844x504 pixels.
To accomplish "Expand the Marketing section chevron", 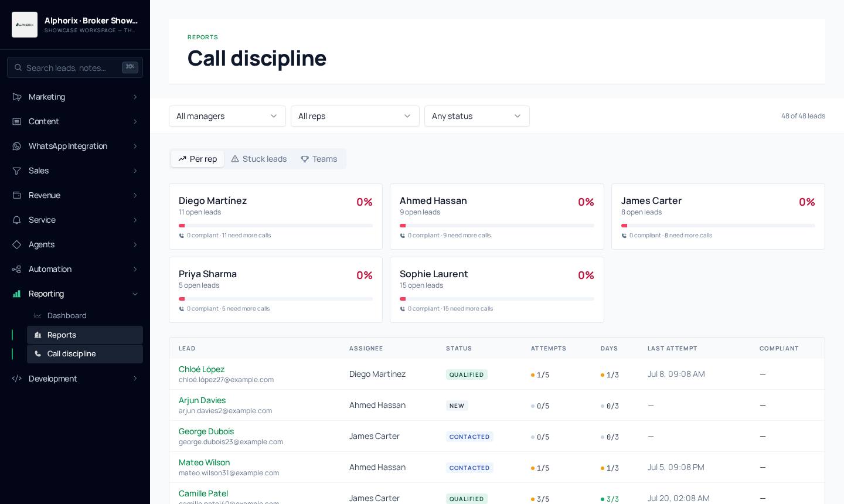I will 135,97.
